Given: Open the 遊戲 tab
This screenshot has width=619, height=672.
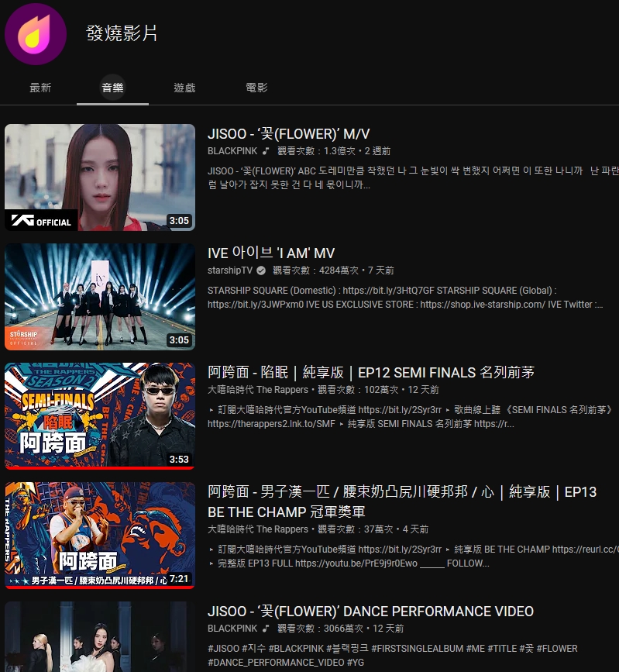Looking at the screenshot, I should pyautogui.click(x=184, y=88).
